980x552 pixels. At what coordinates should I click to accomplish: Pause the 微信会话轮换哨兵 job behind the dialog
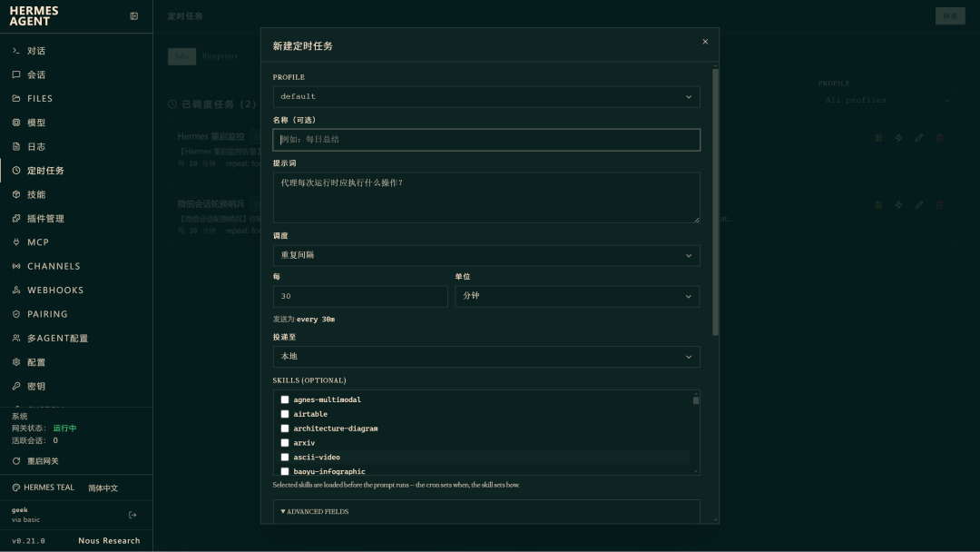[878, 204]
